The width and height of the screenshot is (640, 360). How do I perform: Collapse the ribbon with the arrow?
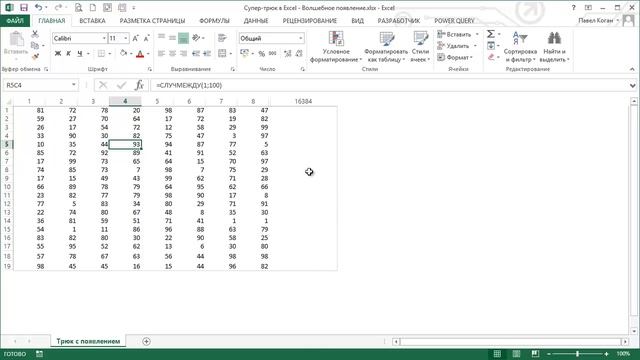tap(632, 69)
